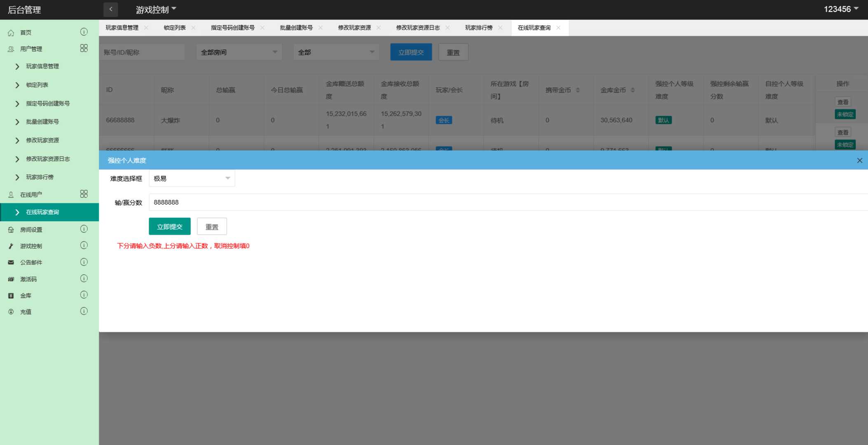Click the 金库 treasury vault icon

point(11,295)
